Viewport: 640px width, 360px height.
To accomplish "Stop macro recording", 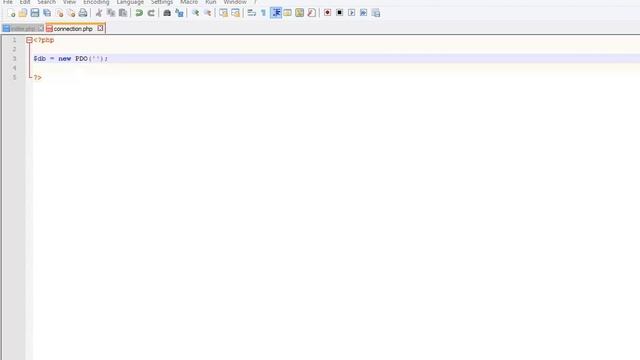I will [x=340, y=13].
